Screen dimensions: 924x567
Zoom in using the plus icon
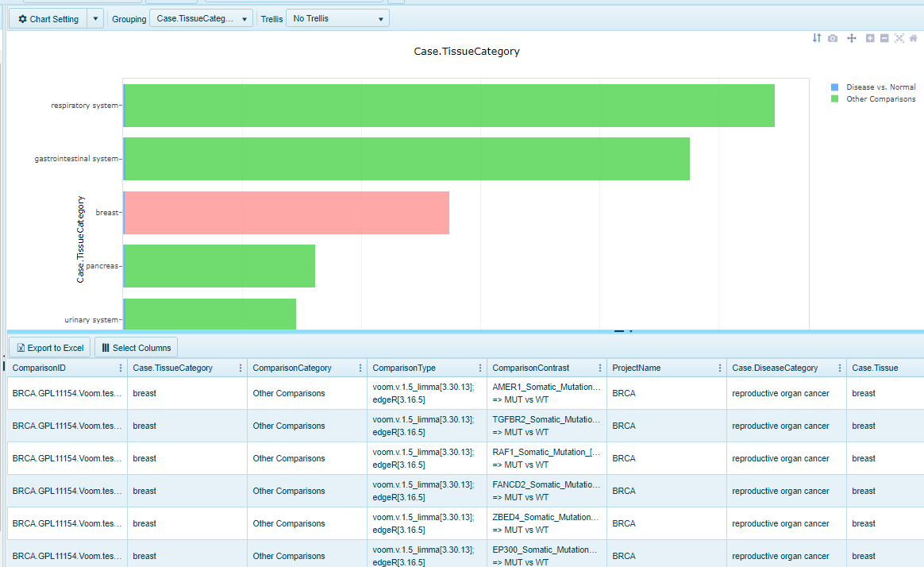pos(870,38)
